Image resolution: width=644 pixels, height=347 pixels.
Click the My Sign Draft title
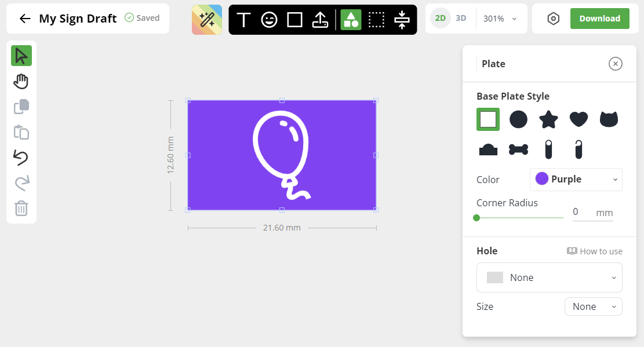tap(78, 19)
